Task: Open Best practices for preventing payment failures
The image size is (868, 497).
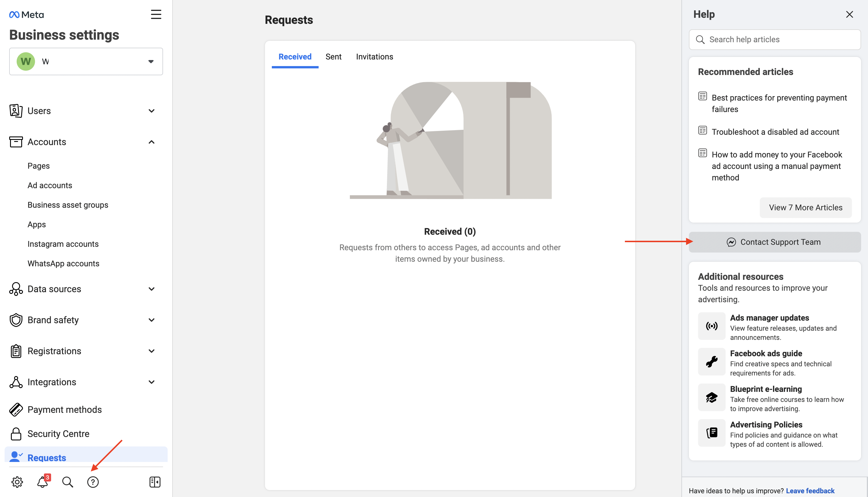Action: tap(779, 103)
